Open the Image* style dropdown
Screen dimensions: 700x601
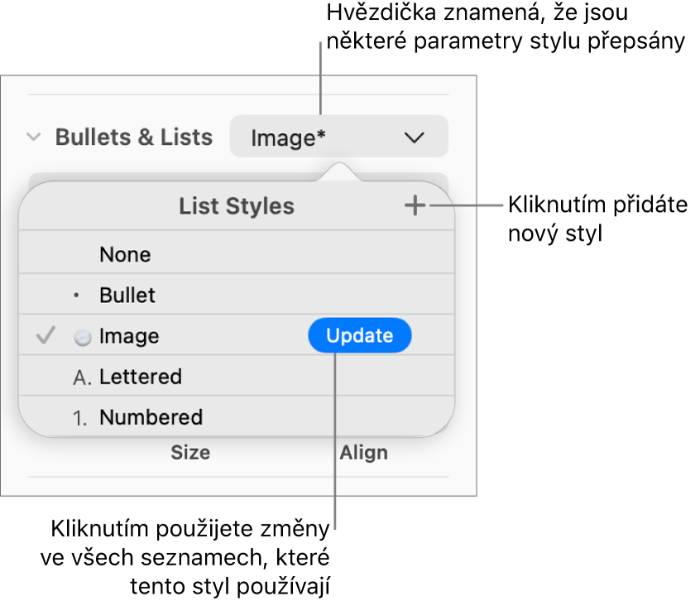(x=338, y=137)
